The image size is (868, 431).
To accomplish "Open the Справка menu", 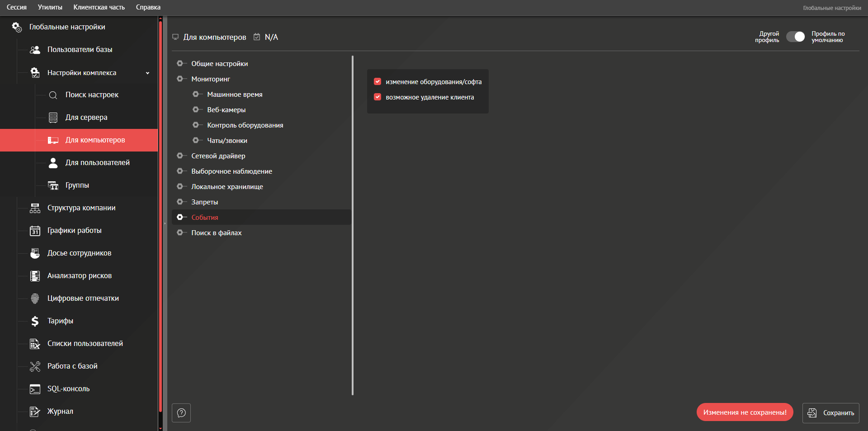I will click(x=148, y=7).
